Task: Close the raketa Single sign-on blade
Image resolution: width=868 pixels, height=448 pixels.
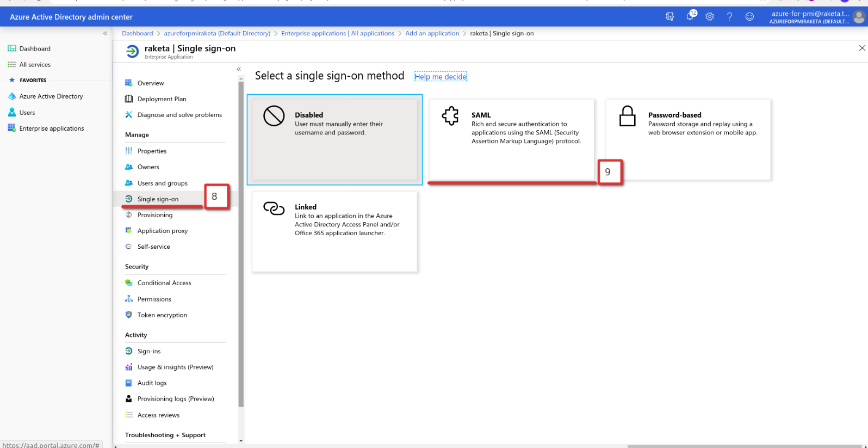Action: click(862, 48)
